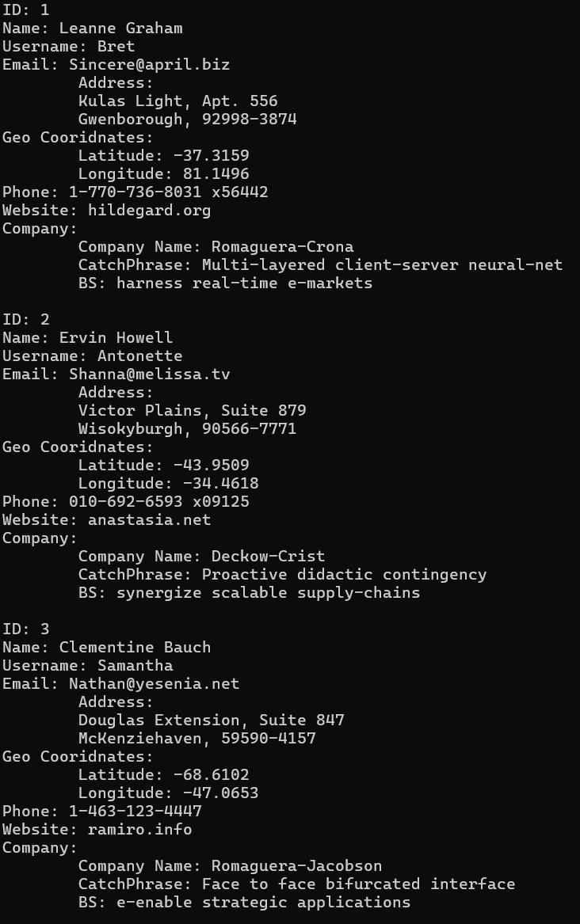
Task: Click the company name Romaguera-Jacobson
Action: (x=296, y=866)
